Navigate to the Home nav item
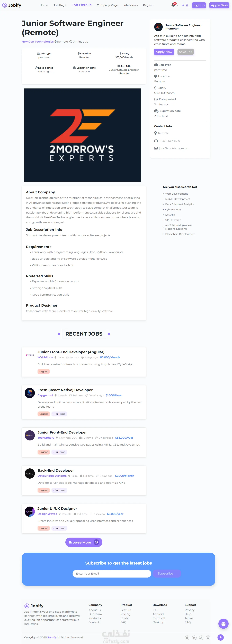This screenshot has height=644, width=232. coord(44,5)
